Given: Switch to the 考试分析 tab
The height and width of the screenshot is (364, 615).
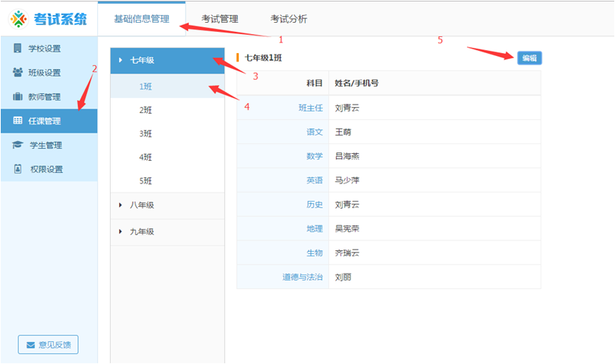Looking at the screenshot, I should [x=289, y=19].
